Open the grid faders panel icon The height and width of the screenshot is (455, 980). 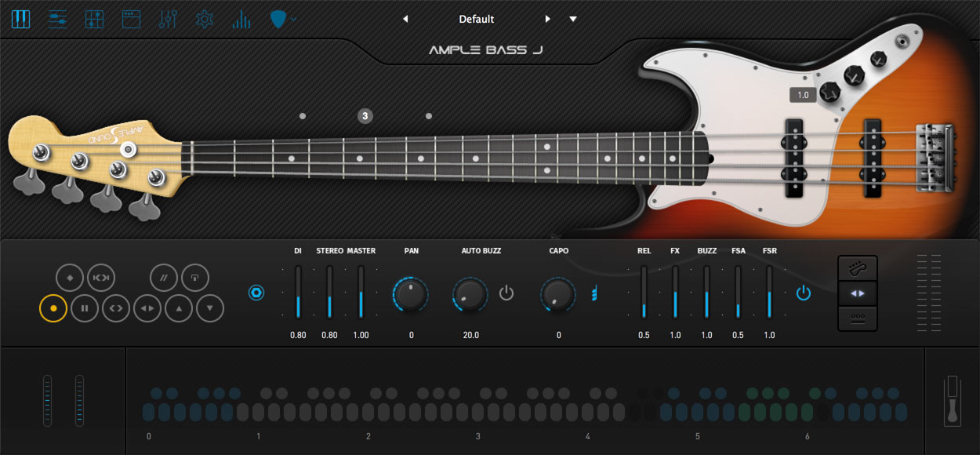point(94,19)
